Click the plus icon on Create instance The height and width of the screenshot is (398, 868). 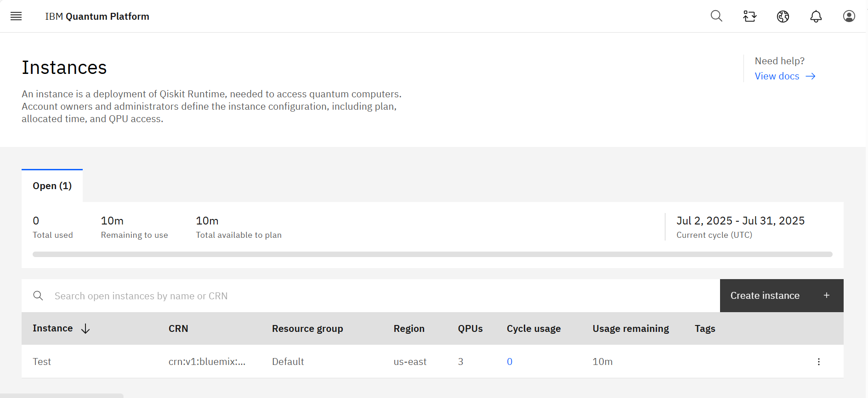[x=826, y=296]
